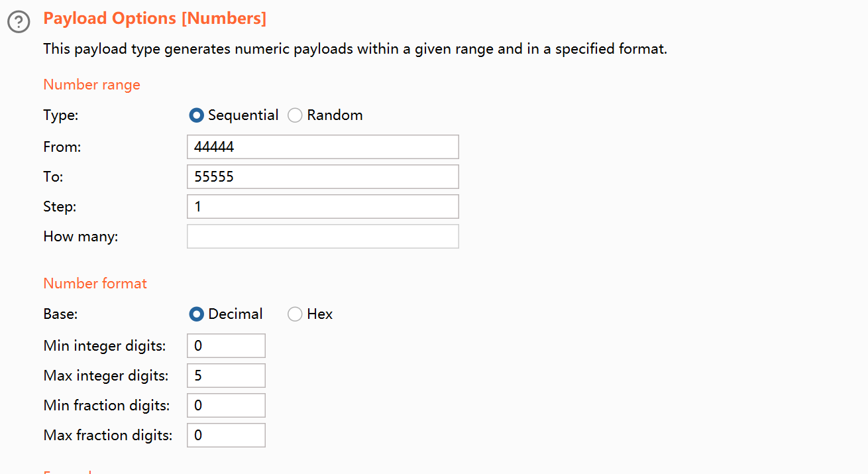This screenshot has width=868, height=474.
Task: Click the "Type:" label text
Action: [x=61, y=115]
